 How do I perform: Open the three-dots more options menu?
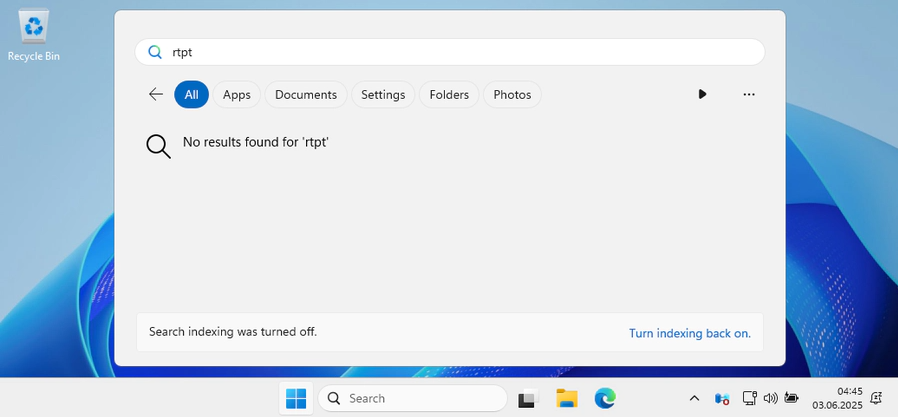[x=749, y=94]
